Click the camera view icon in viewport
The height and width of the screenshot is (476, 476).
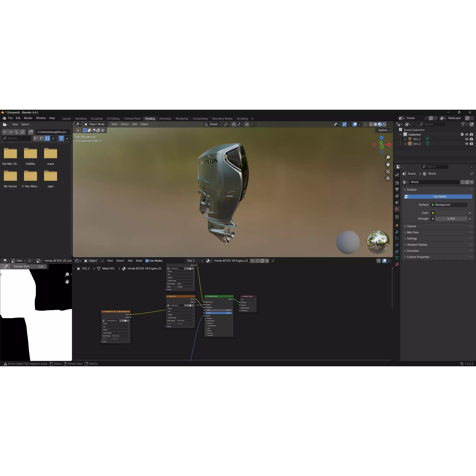click(388, 171)
